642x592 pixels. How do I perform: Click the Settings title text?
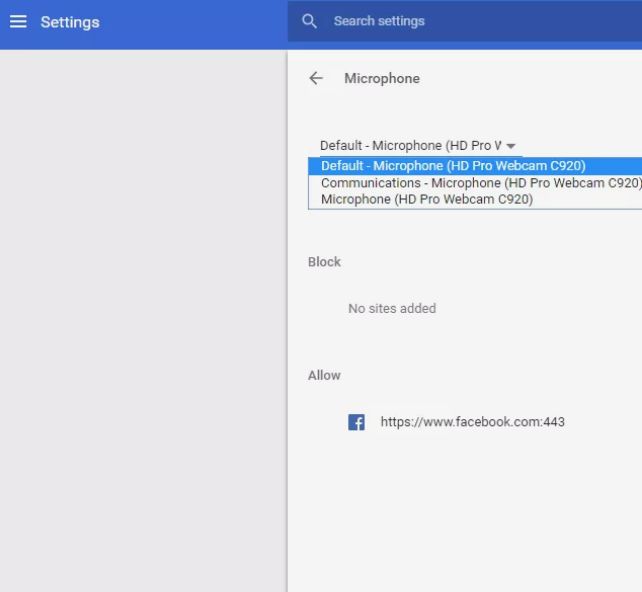tap(70, 22)
